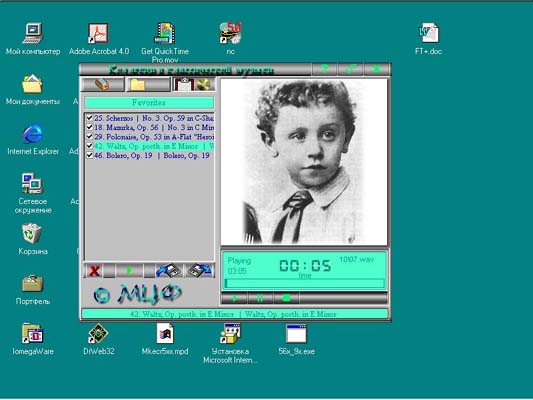Uncheck the 42. Waltz, Op. posth. checkbox
This screenshot has height=400, width=533.
tap(89, 146)
